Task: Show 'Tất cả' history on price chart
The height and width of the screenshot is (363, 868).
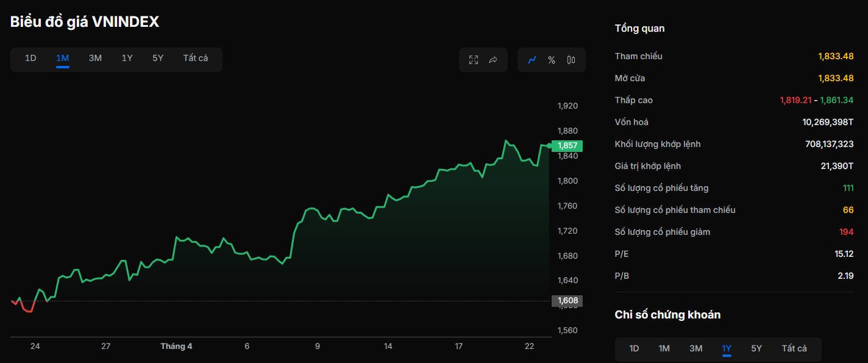Action: (196, 59)
